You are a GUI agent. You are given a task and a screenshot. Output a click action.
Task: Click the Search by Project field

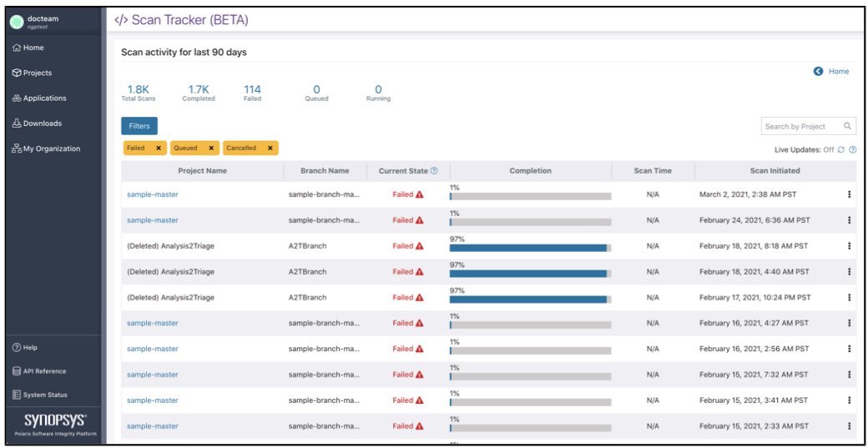[800, 127]
